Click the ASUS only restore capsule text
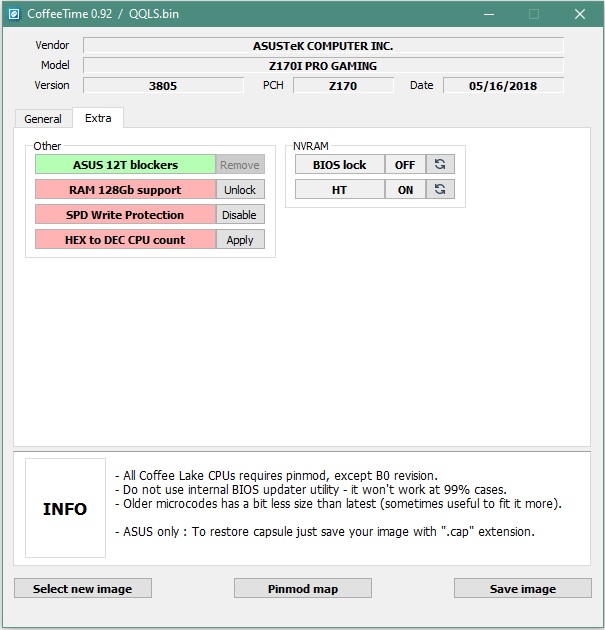Viewport: 605px width, 630px height. coord(325,532)
